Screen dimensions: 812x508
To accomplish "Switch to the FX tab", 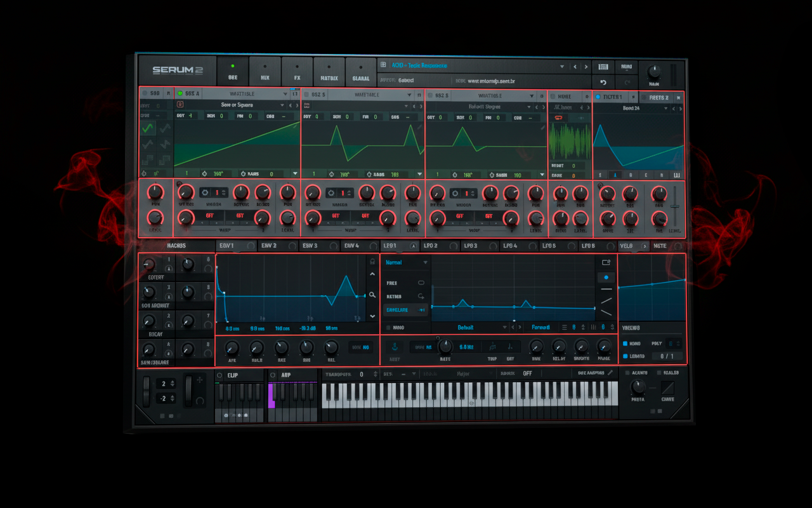I will [297, 72].
